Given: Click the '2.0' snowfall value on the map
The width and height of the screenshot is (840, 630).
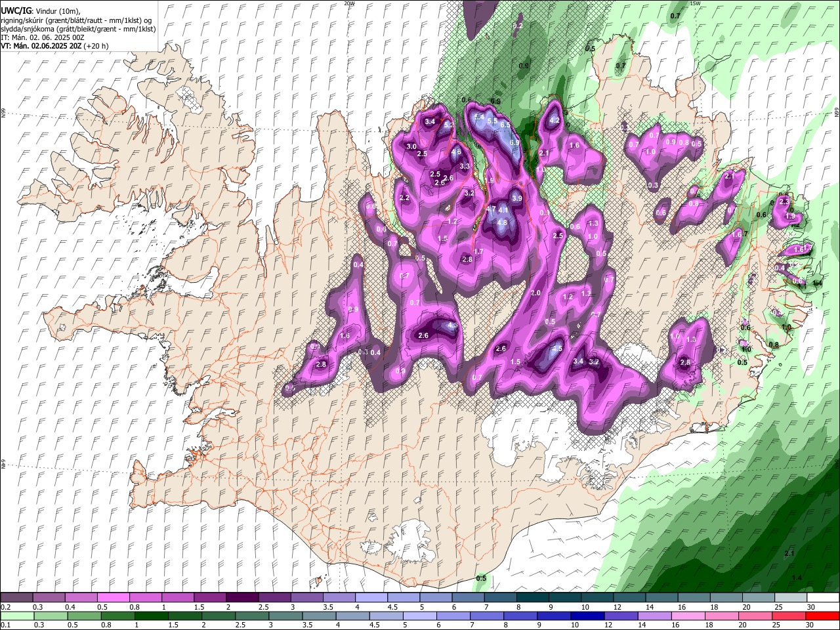Looking at the screenshot, I should (x=535, y=293).
